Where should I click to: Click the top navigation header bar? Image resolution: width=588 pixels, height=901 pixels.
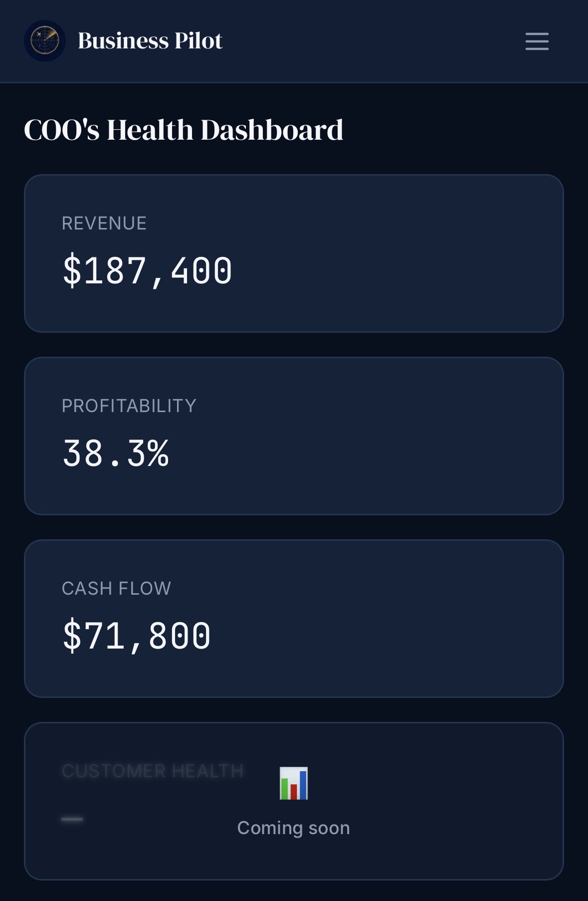tap(294, 41)
